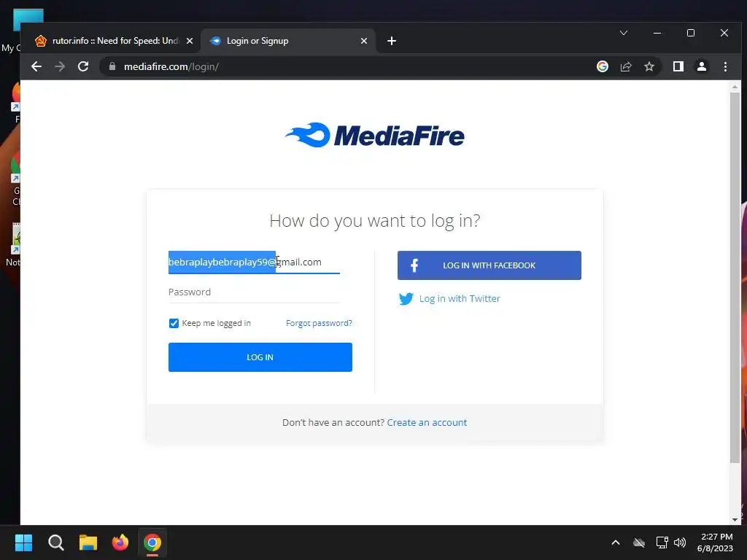Click the page vertical scrollbar
Viewport: 747px width, 560px height.
(x=735, y=278)
